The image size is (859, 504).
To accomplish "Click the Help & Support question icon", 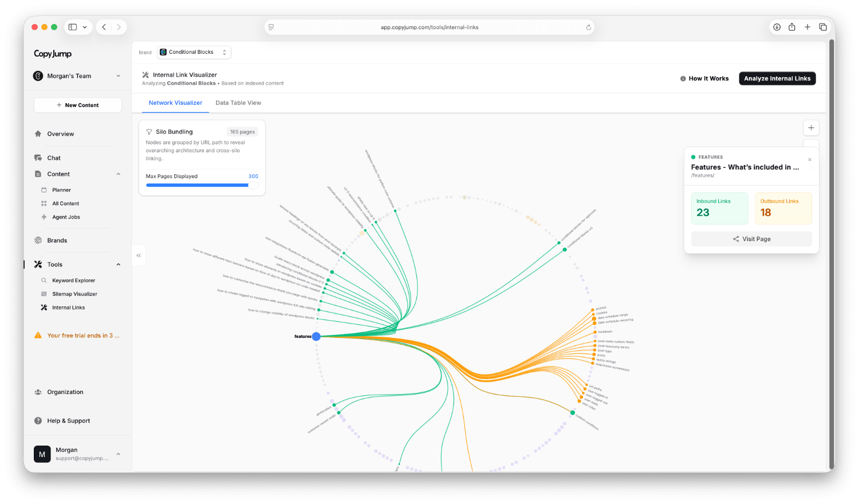I will click(x=38, y=421).
